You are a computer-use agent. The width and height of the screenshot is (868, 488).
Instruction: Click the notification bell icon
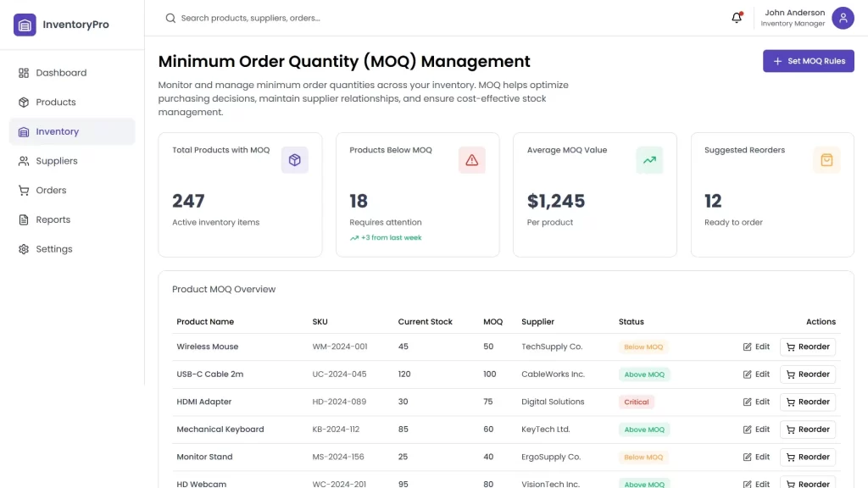coord(737,18)
